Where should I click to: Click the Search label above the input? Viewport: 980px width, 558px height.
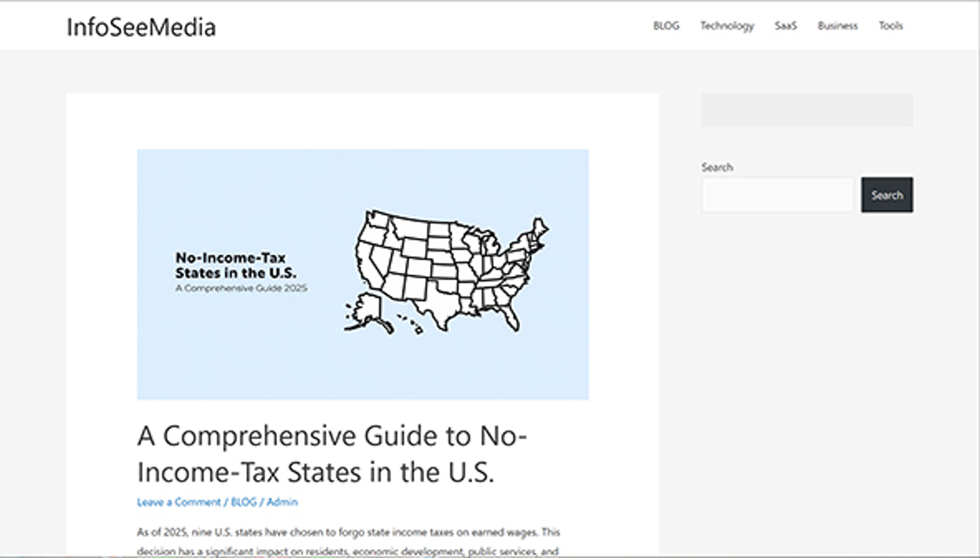(x=717, y=167)
